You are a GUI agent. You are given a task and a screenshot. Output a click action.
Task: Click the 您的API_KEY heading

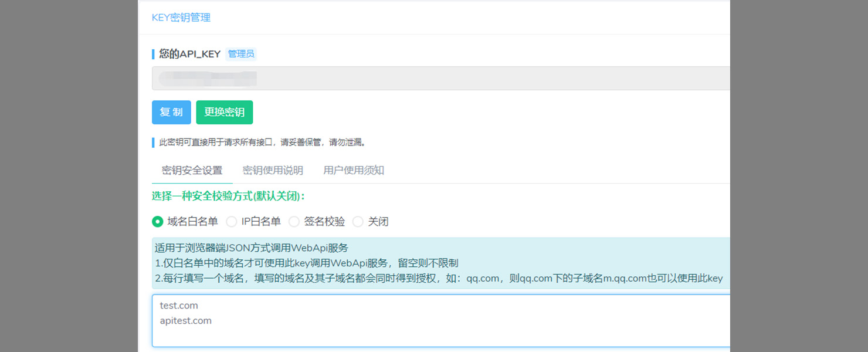190,54
